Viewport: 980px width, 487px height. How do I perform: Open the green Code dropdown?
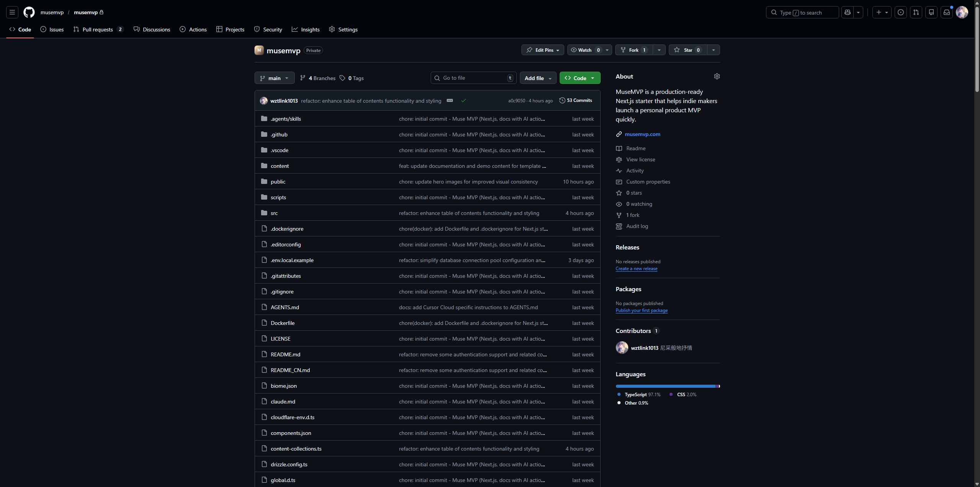(580, 78)
